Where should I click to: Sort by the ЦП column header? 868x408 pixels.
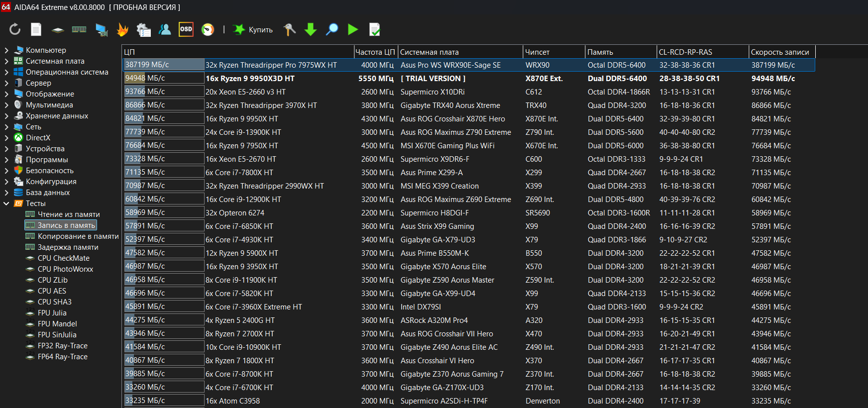pos(238,52)
